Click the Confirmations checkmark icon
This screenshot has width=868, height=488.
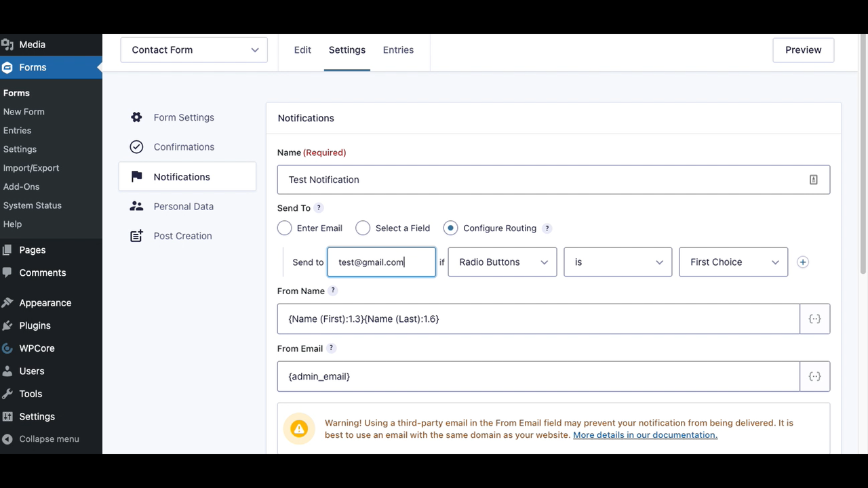click(x=136, y=146)
